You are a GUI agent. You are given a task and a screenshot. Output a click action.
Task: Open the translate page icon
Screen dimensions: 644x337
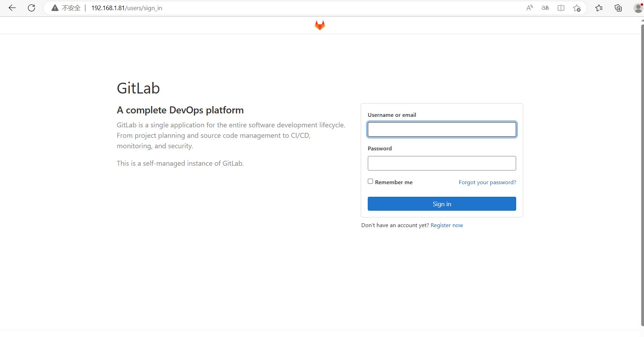tap(545, 8)
